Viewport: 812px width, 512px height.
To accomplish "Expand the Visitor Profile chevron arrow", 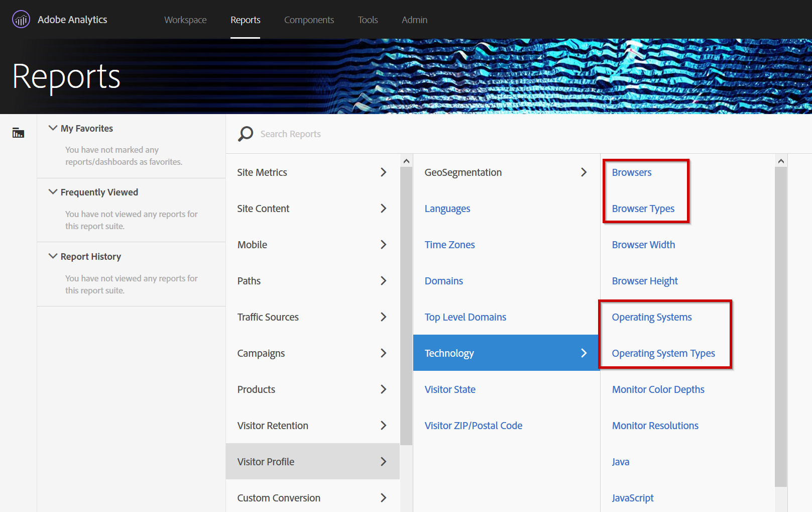I will (x=384, y=461).
